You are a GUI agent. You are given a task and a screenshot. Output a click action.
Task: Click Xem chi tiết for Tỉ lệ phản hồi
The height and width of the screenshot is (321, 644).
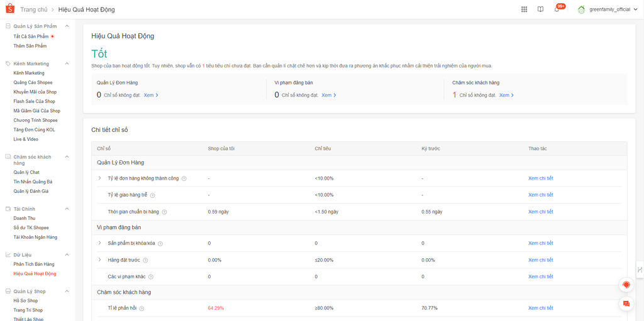coord(540,308)
